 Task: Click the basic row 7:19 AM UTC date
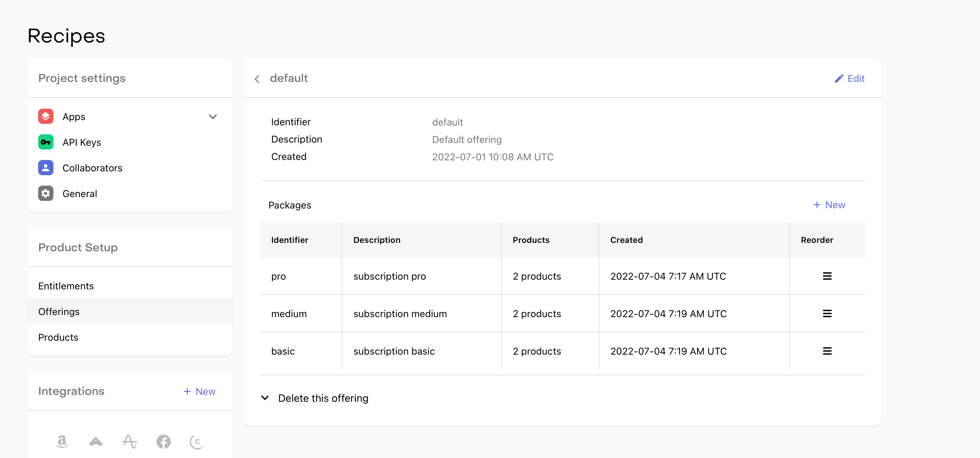click(x=669, y=351)
